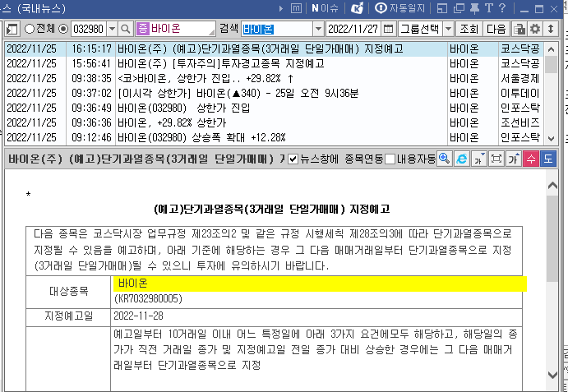
Task: Click the 이투데이 source cell
Action: [x=520, y=94]
